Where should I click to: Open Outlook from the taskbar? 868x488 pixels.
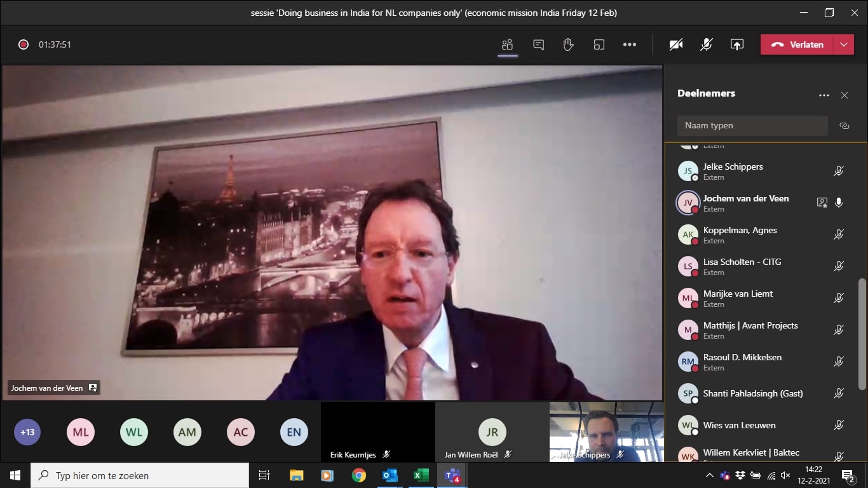coord(390,475)
